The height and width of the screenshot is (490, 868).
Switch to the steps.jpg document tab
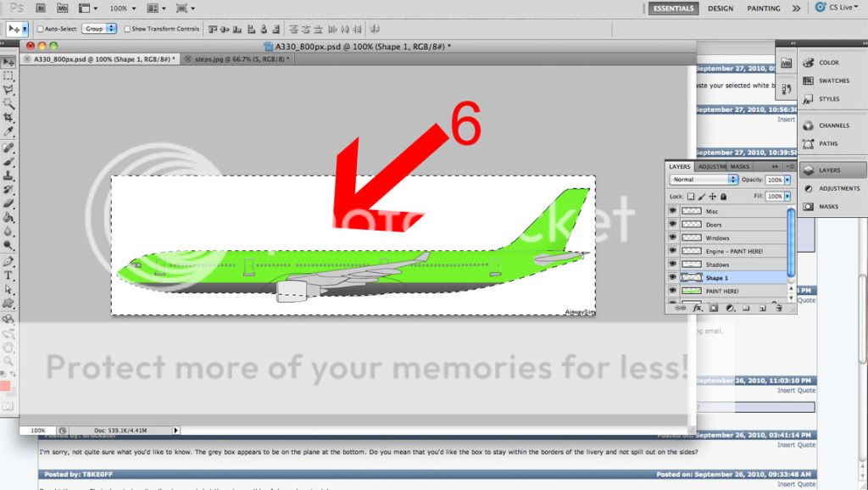(x=240, y=59)
